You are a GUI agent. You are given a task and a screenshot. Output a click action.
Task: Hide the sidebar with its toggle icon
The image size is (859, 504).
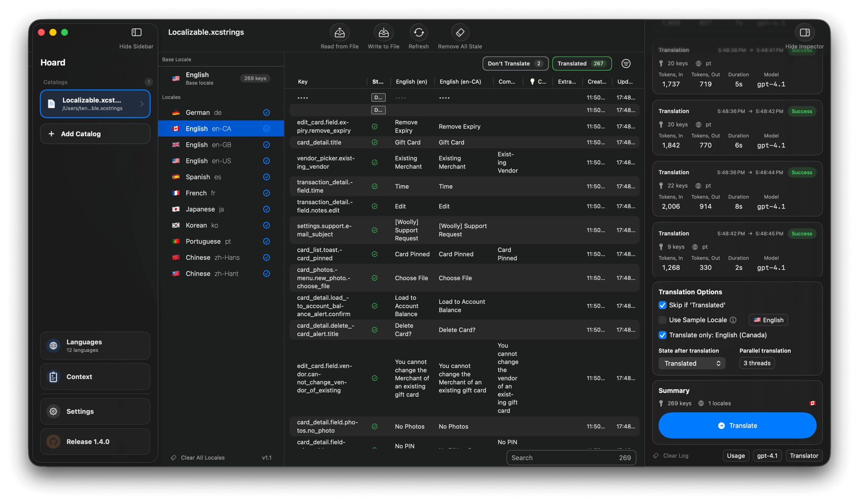tap(136, 33)
